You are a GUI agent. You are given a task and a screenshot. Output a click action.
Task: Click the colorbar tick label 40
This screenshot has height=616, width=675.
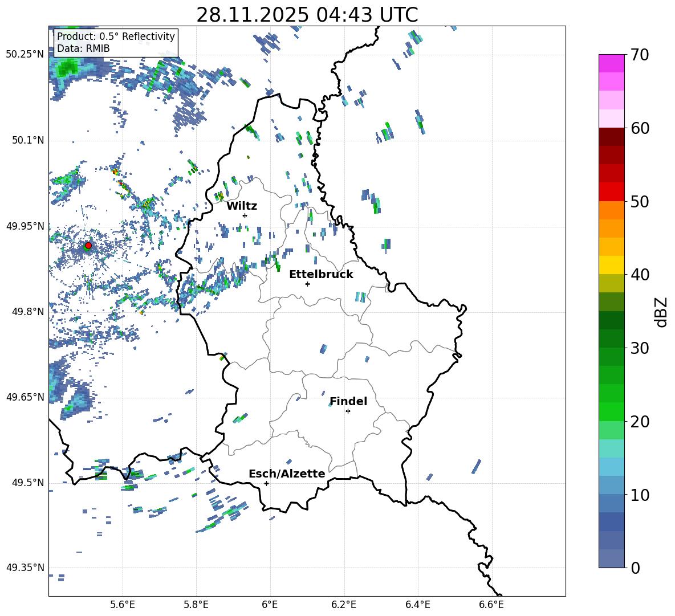click(x=640, y=275)
